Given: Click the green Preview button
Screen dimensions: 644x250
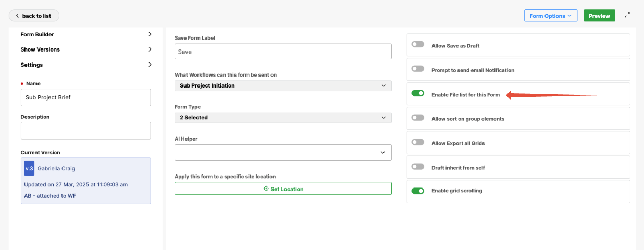Looking at the screenshot, I should click(x=599, y=16).
